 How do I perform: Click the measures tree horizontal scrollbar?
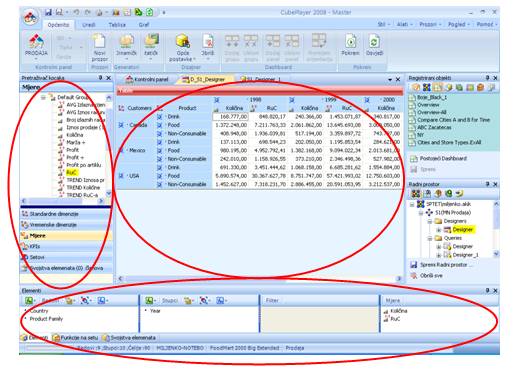click(x=63, y=201)
